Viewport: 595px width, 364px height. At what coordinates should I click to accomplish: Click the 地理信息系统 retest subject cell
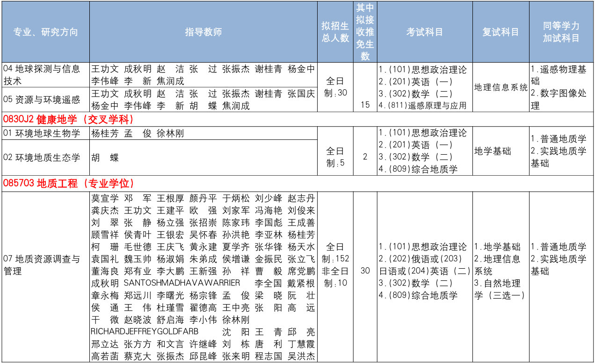pyautogui.click(x=501, y=87)
